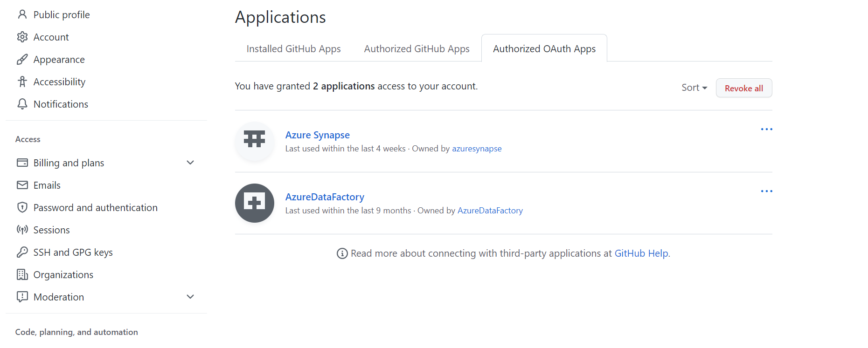Click the 'Last used within the last 4 weeks' text
Image resolution: width=868 pixels, height=348 pixels.
(345, 149)
